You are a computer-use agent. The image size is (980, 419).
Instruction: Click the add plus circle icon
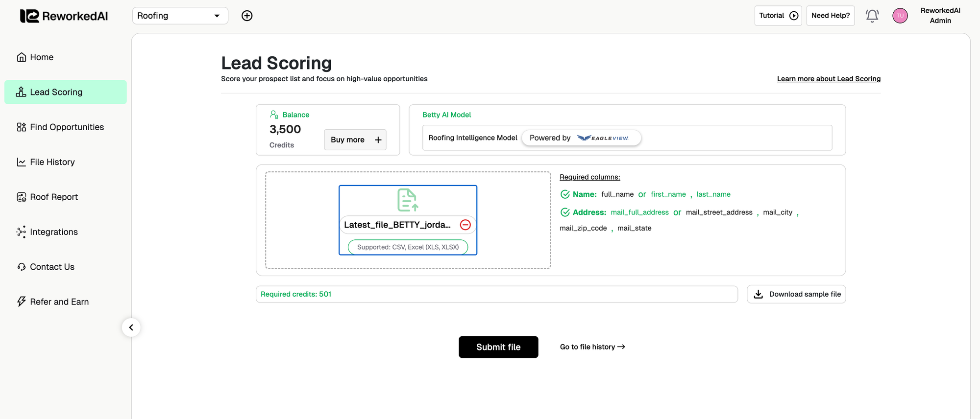pos(247,16)
